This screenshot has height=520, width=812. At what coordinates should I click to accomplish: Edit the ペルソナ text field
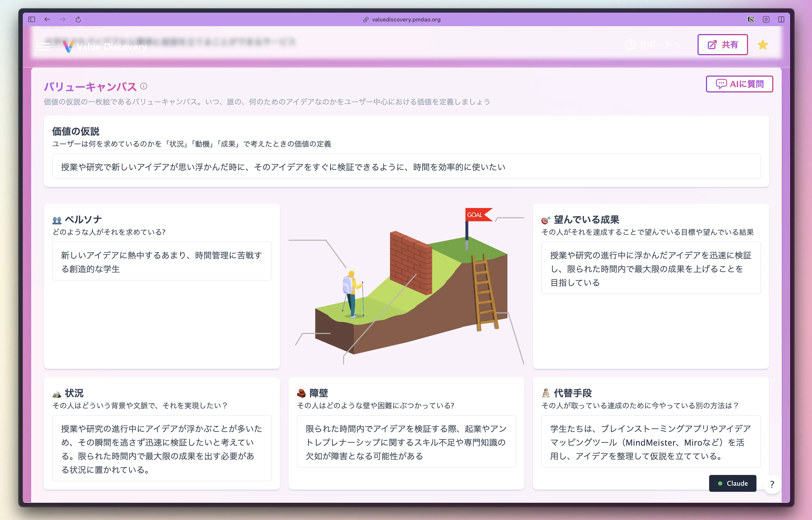click(x=162, y=261)
